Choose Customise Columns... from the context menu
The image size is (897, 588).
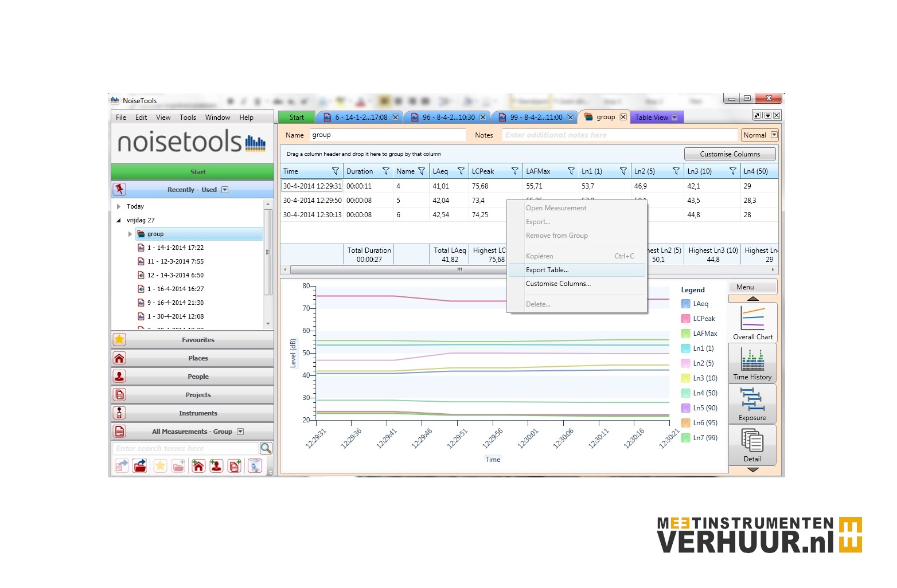coord(577,284)
